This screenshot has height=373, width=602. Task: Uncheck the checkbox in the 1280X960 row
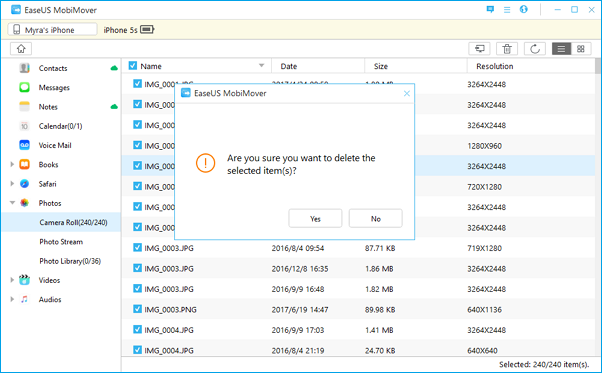point(137,145)
